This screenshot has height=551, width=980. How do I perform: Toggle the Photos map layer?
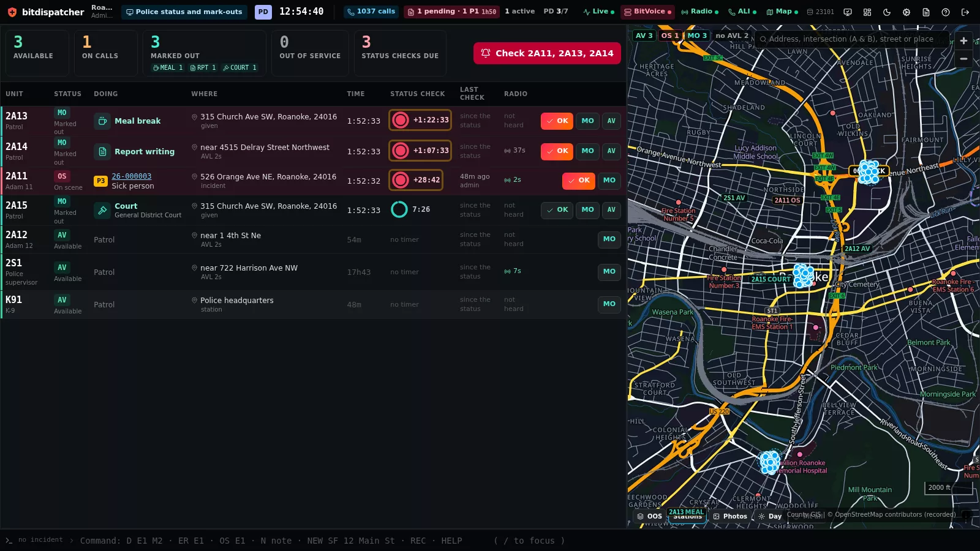[730, 516]
